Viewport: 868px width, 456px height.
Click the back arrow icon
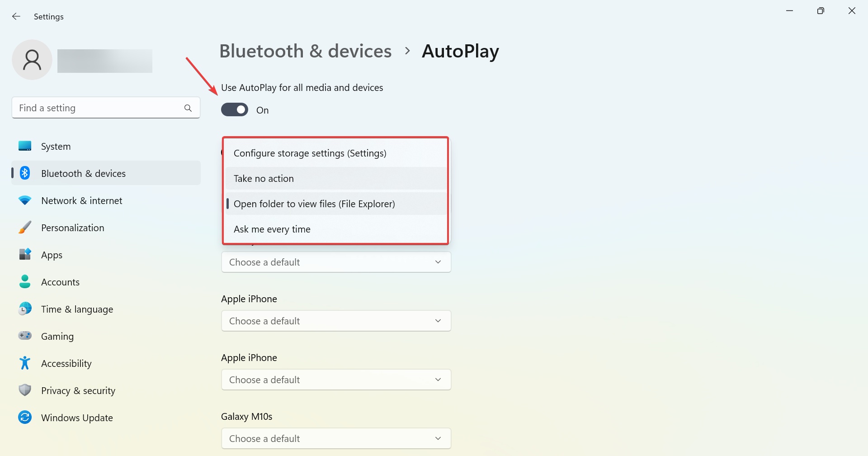coord(16,16)
